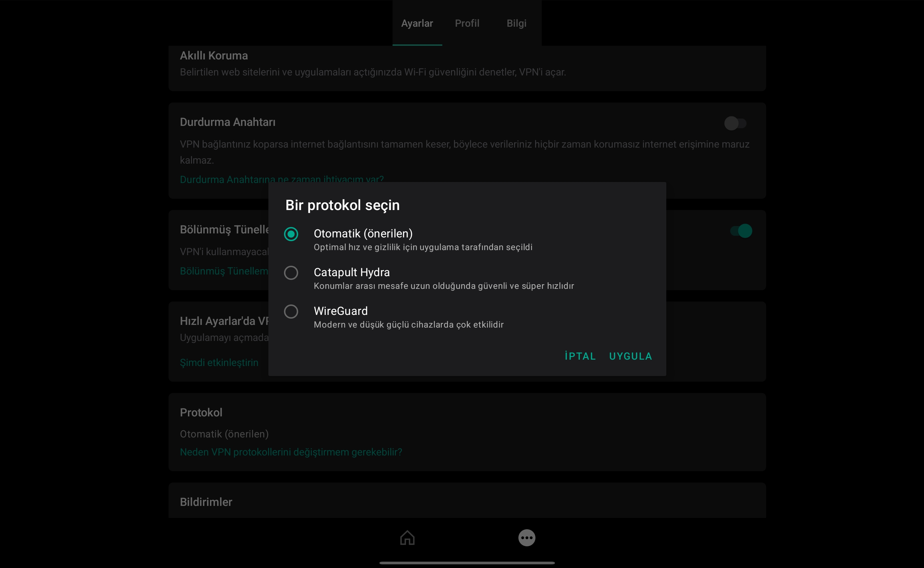Choose the WireGuard protocol radio button
This screenshot has height=568, width=924.
click(x=291, y=312)
